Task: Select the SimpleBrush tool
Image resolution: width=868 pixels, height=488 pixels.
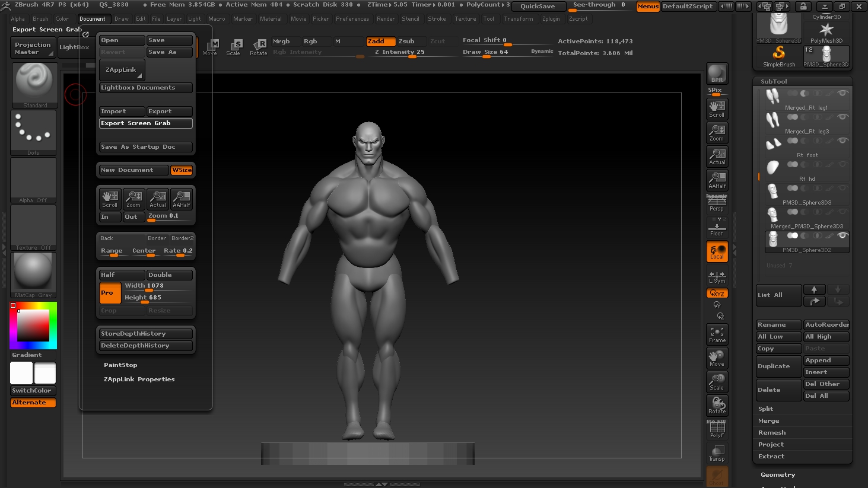Action: pos(779,57)
